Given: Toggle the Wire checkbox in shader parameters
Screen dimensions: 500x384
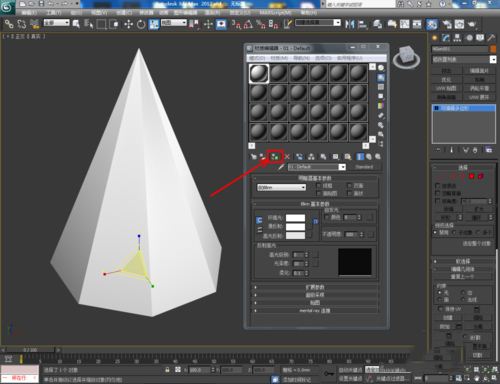Looking at the screenshot, I should (x=319, y=186).
